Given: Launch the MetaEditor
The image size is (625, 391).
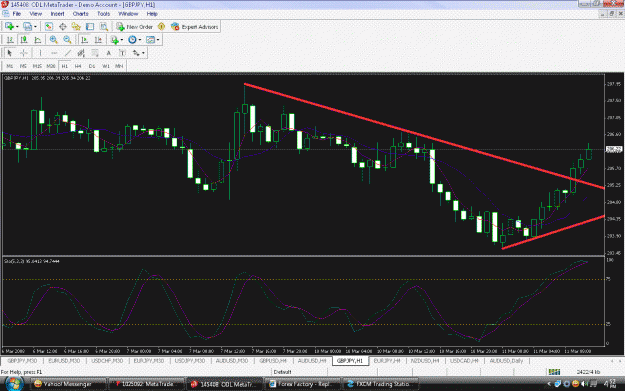Looking at the screenshot, I should pos(161,27).
